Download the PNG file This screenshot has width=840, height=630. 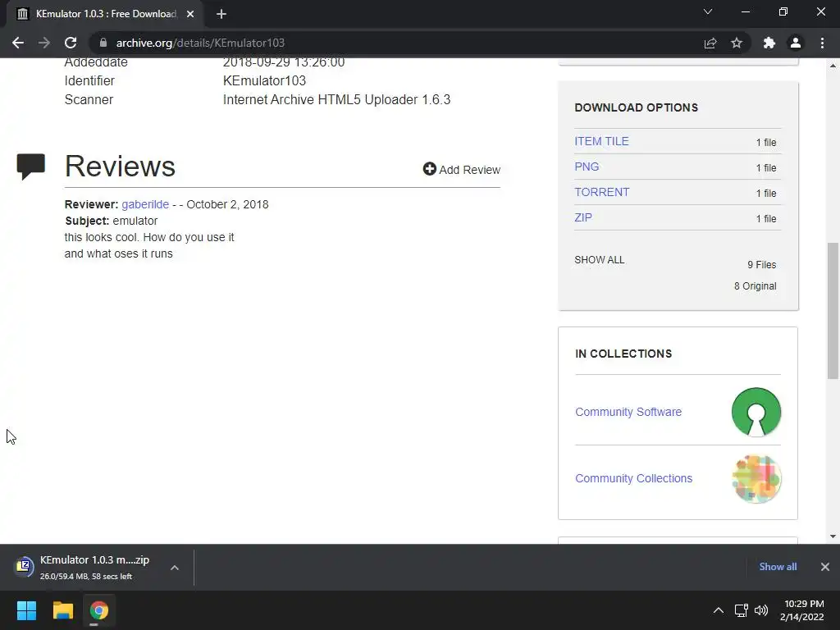(587, 167)
